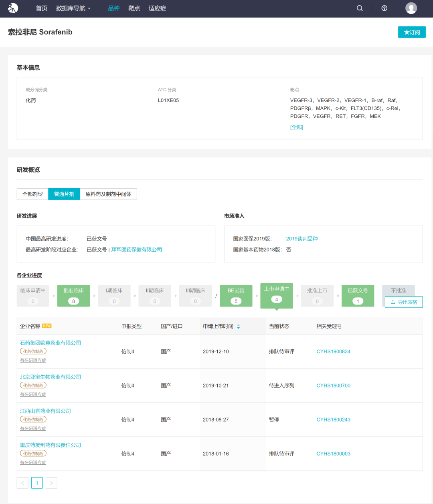Open acceptance number CYHS1800243
This screenshot has width=433, height=504.
(333, 419)
